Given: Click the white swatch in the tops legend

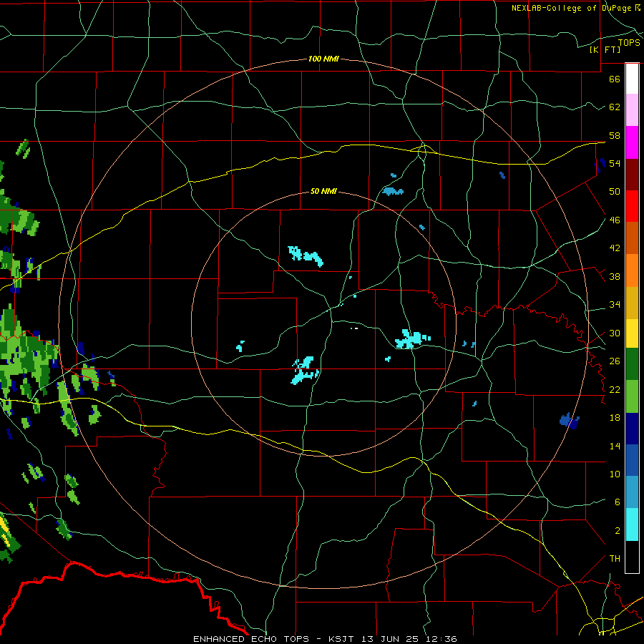Looking at the screenshot, I should 632,79.
